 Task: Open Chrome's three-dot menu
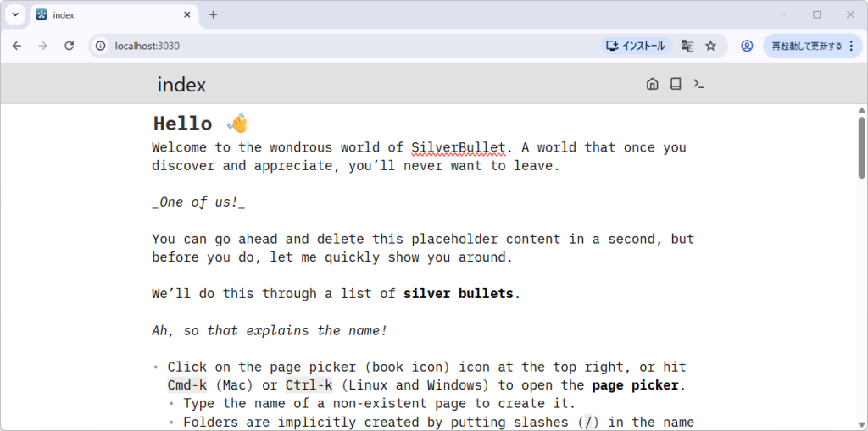851,46
